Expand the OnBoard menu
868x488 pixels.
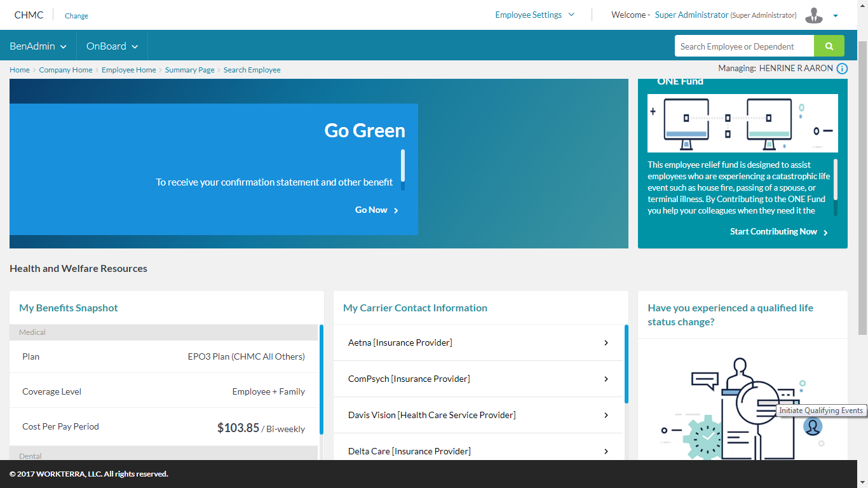112,46
